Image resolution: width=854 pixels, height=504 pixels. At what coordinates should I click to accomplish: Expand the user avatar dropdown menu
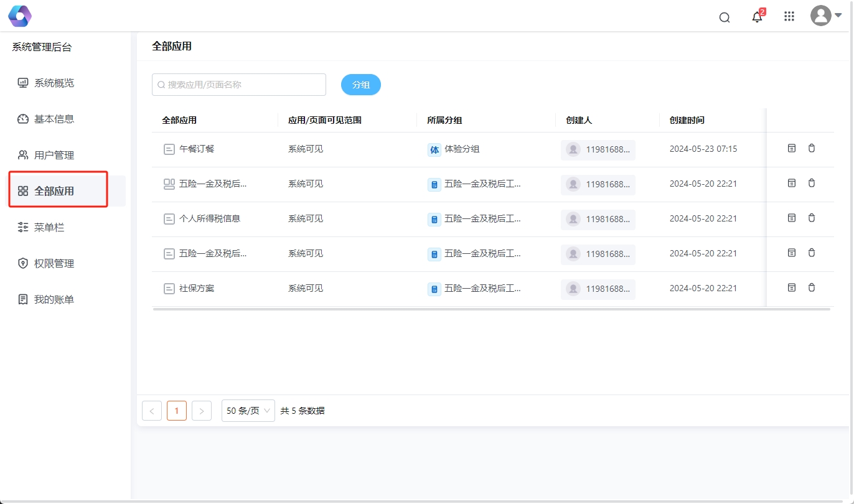(x=826, y=16)
